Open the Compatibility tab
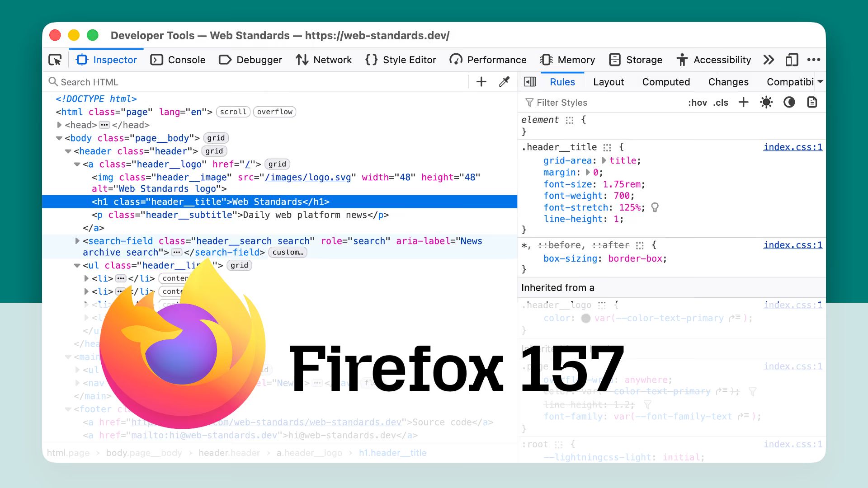Image resolution: width=868 pixels, height=488 pixels. (x=790, y=82)
